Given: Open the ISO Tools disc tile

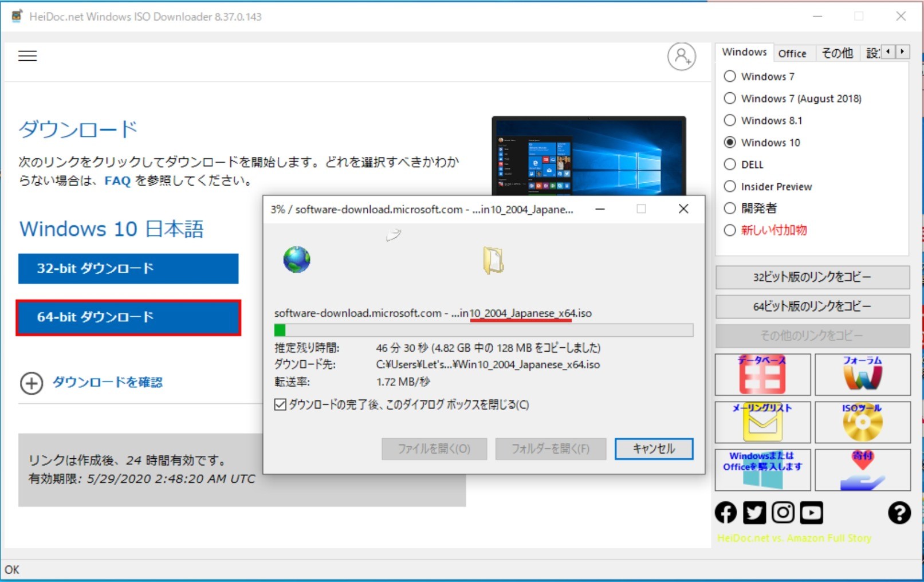Looking at the screenshot, I should click(x=862, y=422).
